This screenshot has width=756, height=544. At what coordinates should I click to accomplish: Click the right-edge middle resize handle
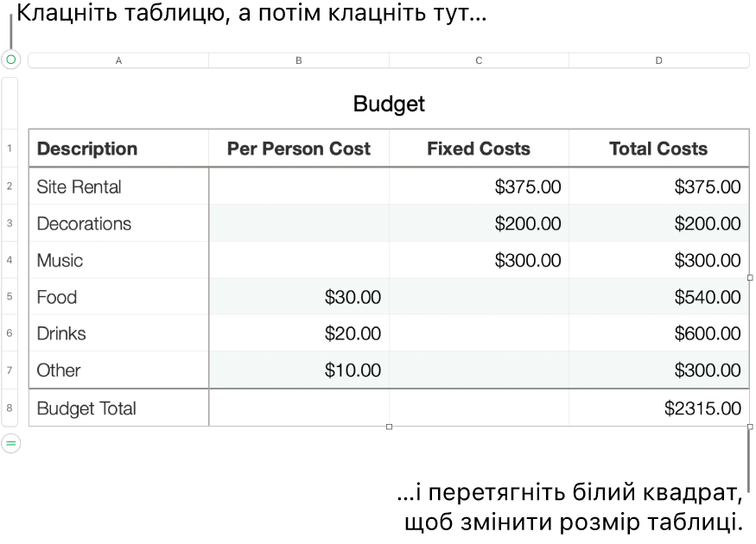click(x=749, y=278)
